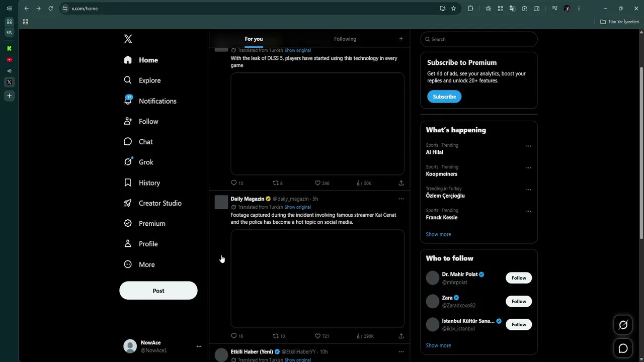Open NowAce account options menu
Screen dimensions: 644x362
[199, 346]
